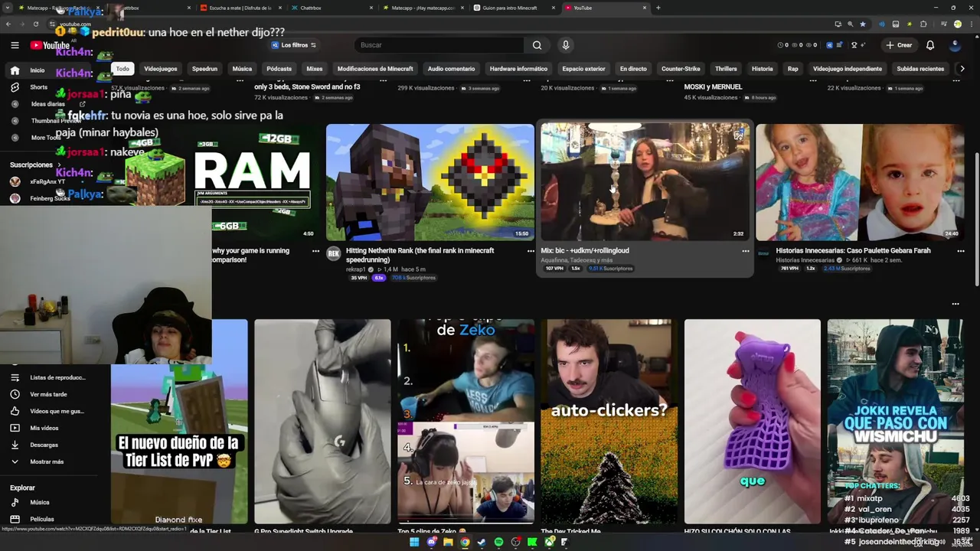The image size is (980, 551).
Task: Switch to Guion para intro Minecraft tab
Action: click(x=514, y=8)
